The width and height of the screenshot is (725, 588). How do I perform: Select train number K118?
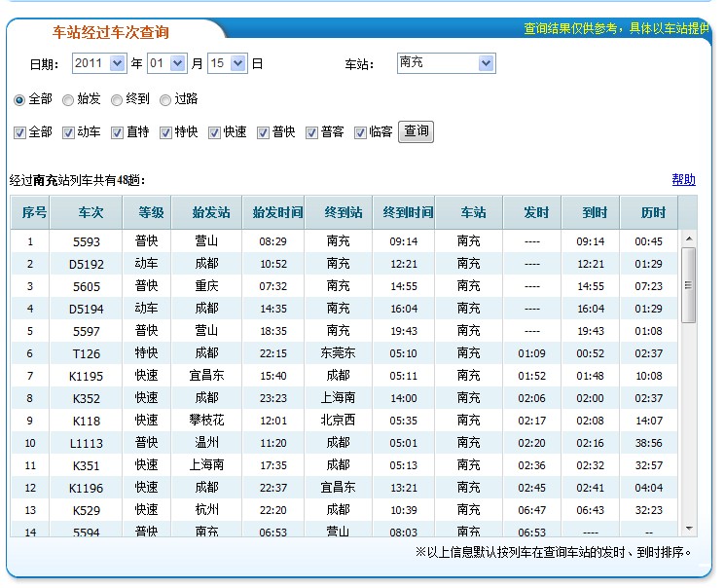tap(87, 421)
